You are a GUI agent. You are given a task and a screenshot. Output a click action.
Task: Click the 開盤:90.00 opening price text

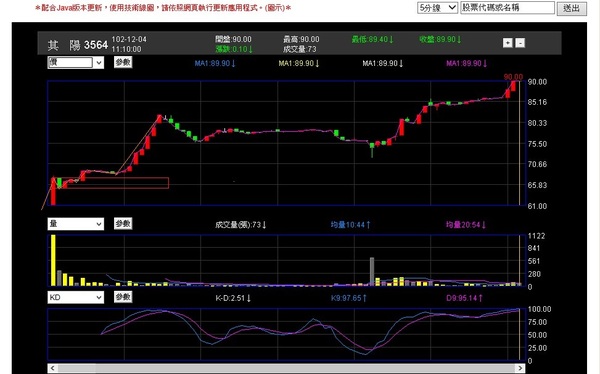pos(233,39)
